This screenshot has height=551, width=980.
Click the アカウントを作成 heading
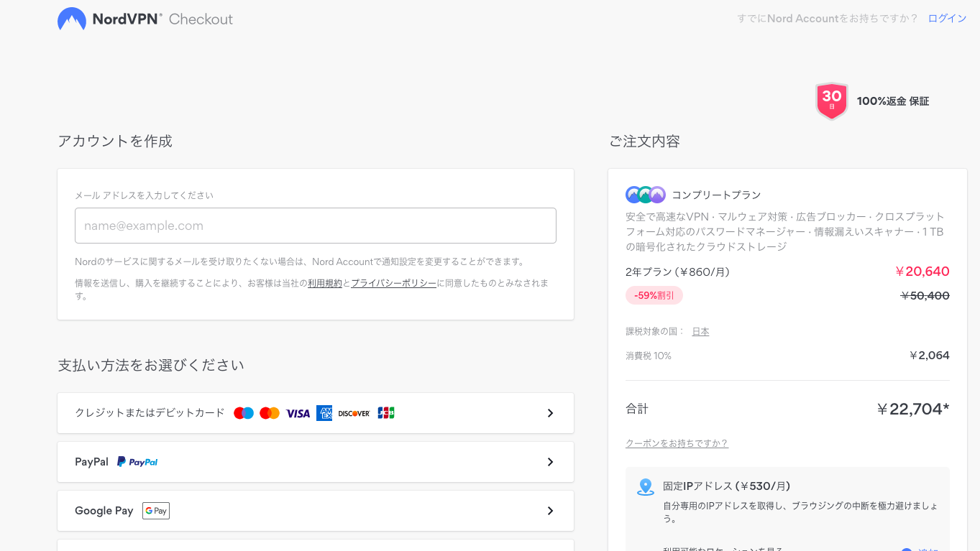point(115,141)
